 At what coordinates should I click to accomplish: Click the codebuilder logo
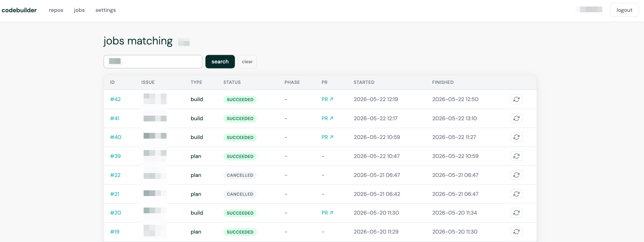tap(19, 10)
